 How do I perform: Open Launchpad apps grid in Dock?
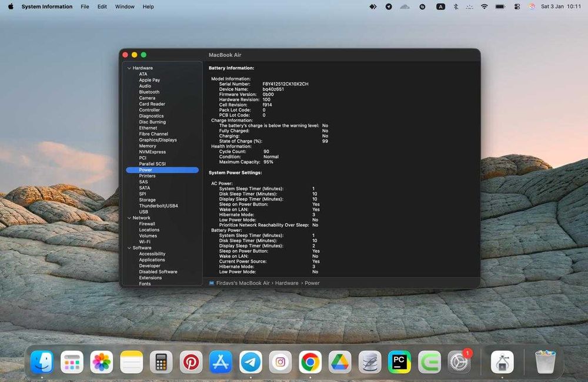click(72, 362)
